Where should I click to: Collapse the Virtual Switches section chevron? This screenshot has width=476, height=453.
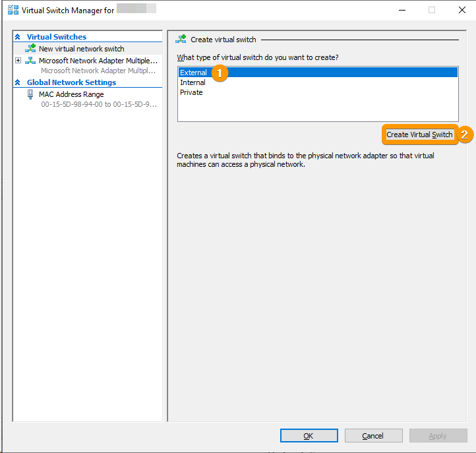pos(18,37)
